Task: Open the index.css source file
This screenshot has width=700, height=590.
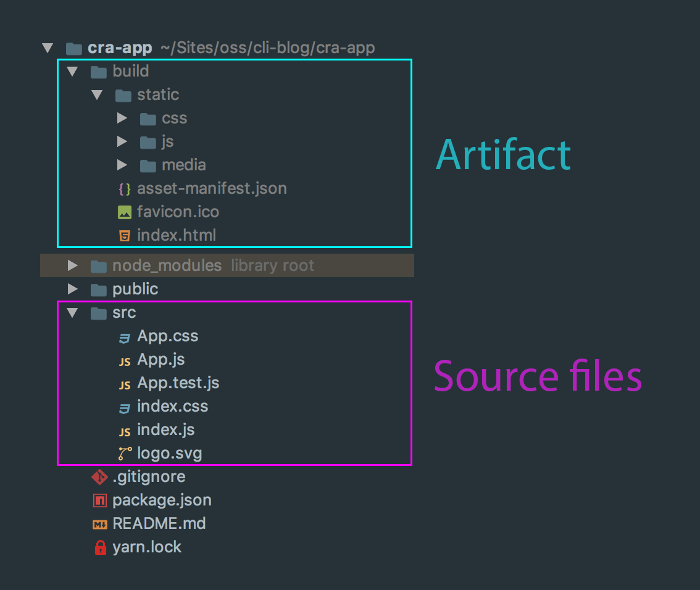Action: (x=172, y=406)
